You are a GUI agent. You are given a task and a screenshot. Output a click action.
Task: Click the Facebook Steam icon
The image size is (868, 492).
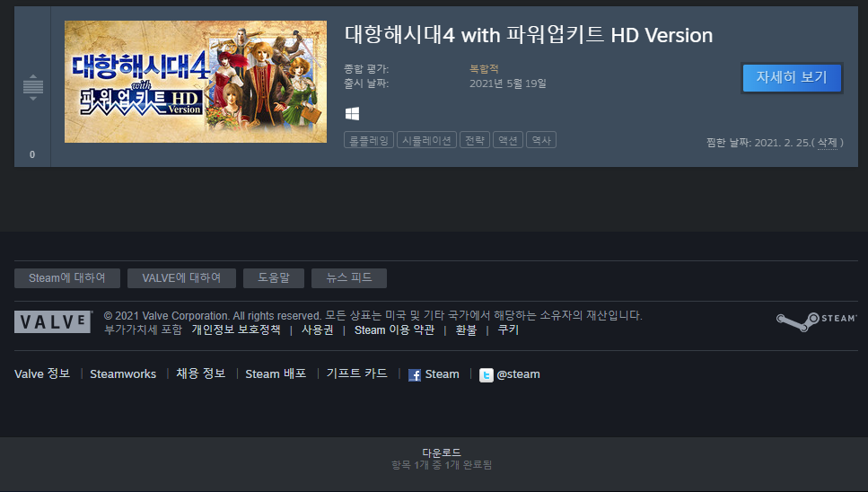pyautogui.click(x=414, y=375)
